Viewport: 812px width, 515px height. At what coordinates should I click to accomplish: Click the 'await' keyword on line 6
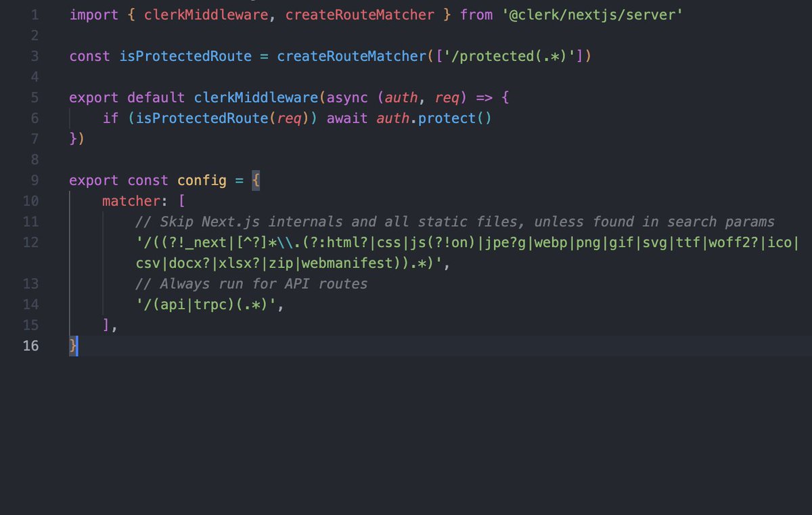(x=348, y=118)
